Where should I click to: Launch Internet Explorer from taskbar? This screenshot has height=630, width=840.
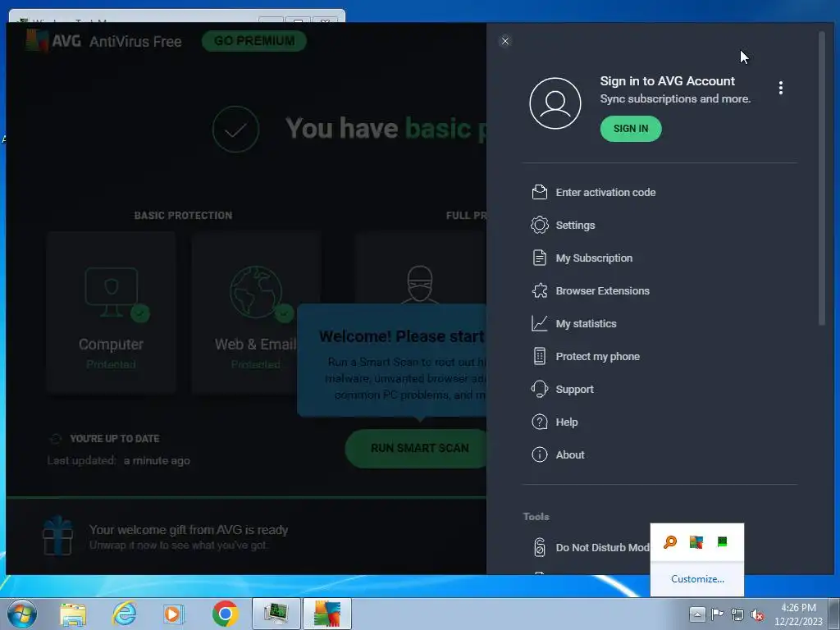pyautogui.click(x=124, y=614)
